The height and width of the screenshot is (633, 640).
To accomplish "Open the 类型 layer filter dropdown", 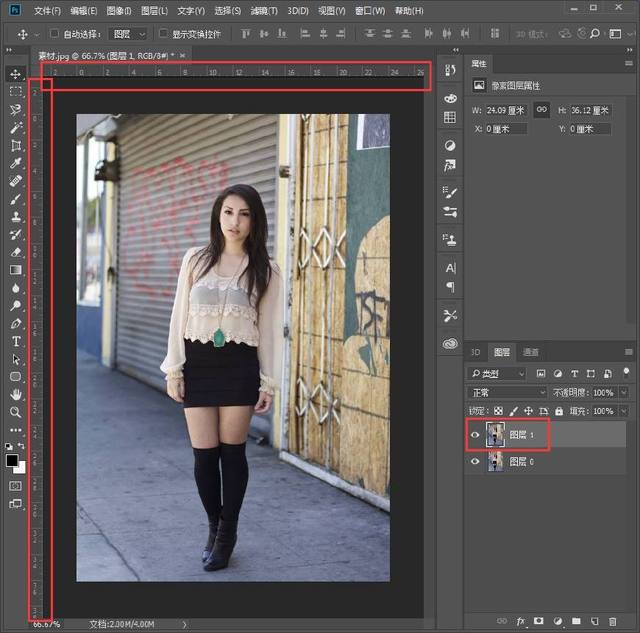I will pos(498,374).
